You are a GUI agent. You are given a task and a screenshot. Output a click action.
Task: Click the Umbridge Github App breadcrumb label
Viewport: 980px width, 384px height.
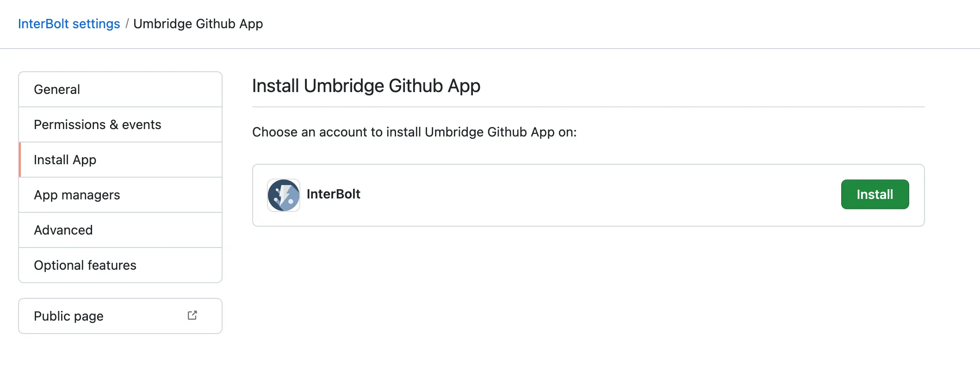coord(198,24)
